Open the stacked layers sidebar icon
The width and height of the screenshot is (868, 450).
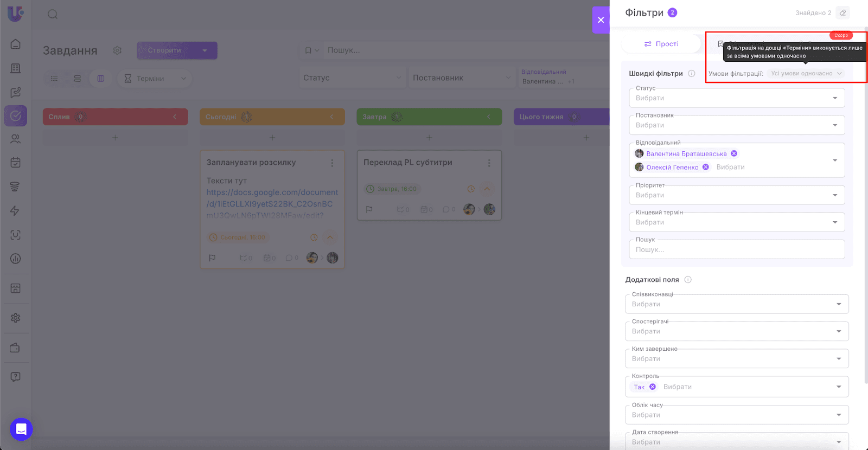click(x=15, y=187)
